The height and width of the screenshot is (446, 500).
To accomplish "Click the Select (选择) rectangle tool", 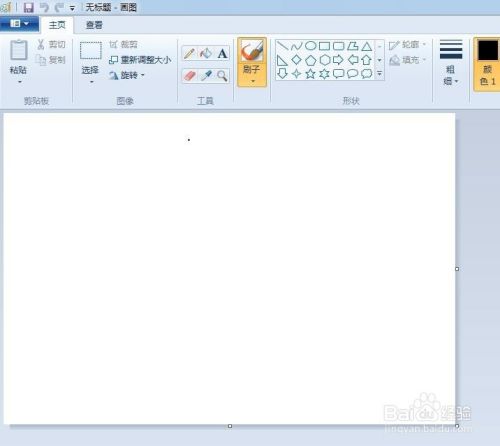I will point(91,51).
